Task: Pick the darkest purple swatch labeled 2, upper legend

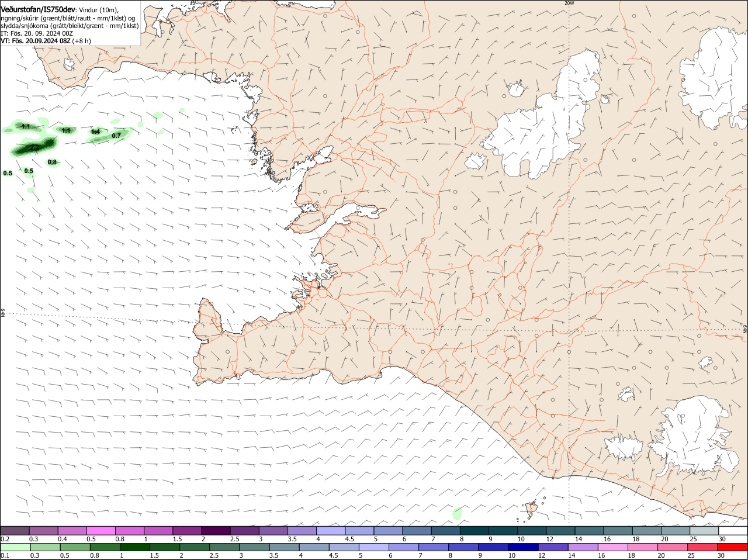Action: pyautogui.click(x=216, y=530)
